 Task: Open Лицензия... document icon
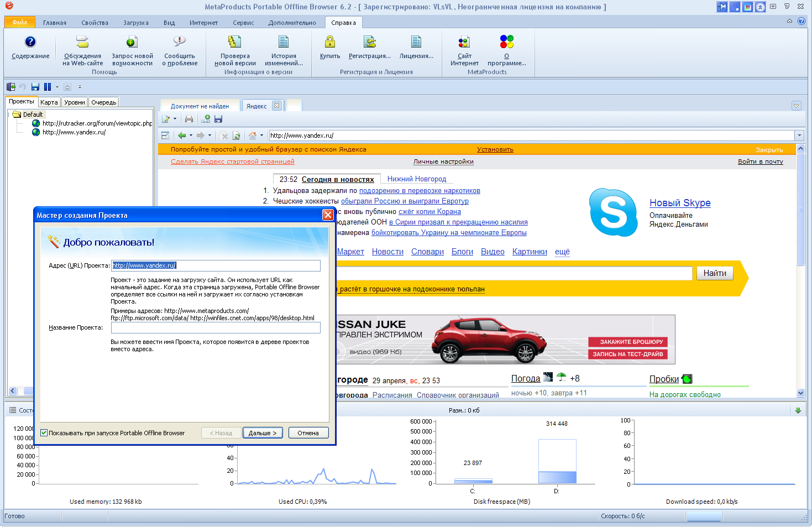[416, 42]
